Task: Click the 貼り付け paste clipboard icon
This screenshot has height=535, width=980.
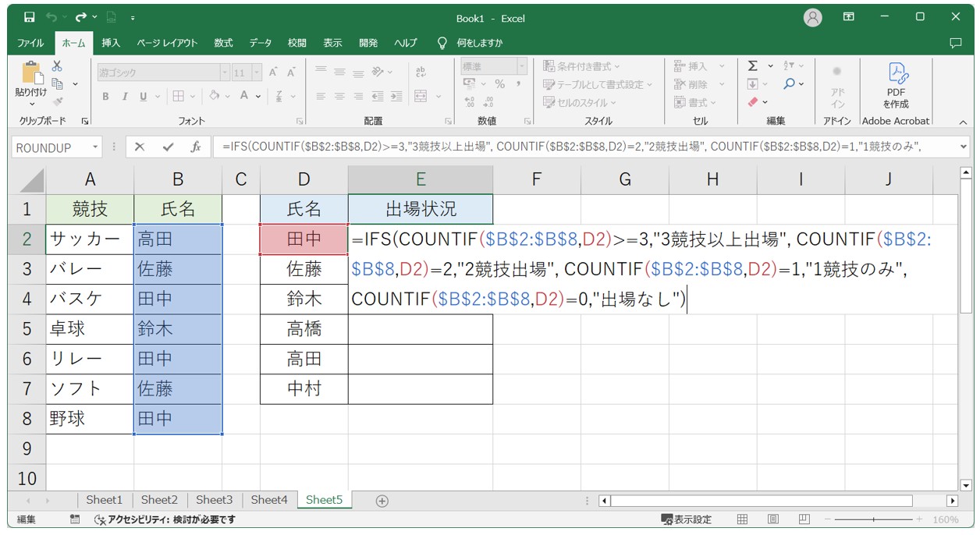Action: 32,73
